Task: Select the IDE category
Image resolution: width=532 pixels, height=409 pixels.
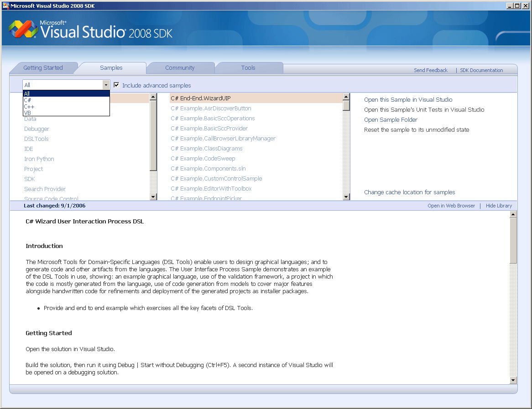Action: 28,149
